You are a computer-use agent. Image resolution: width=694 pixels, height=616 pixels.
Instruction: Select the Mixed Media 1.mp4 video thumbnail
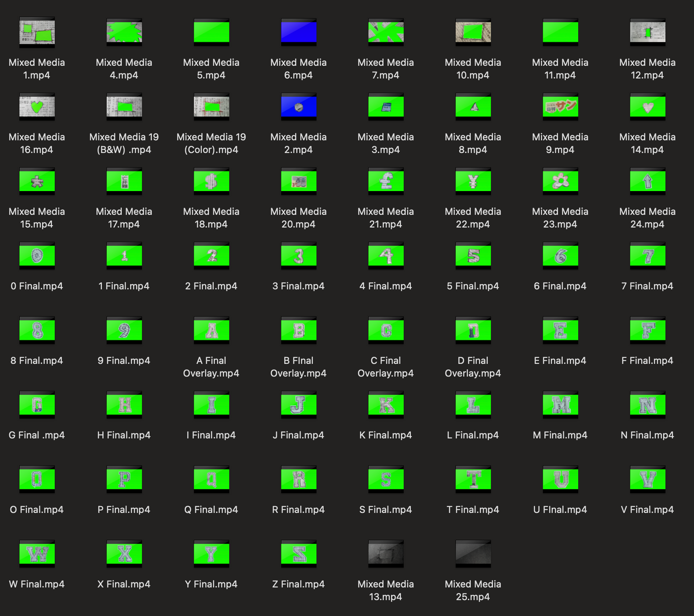[x=37, y=32]
